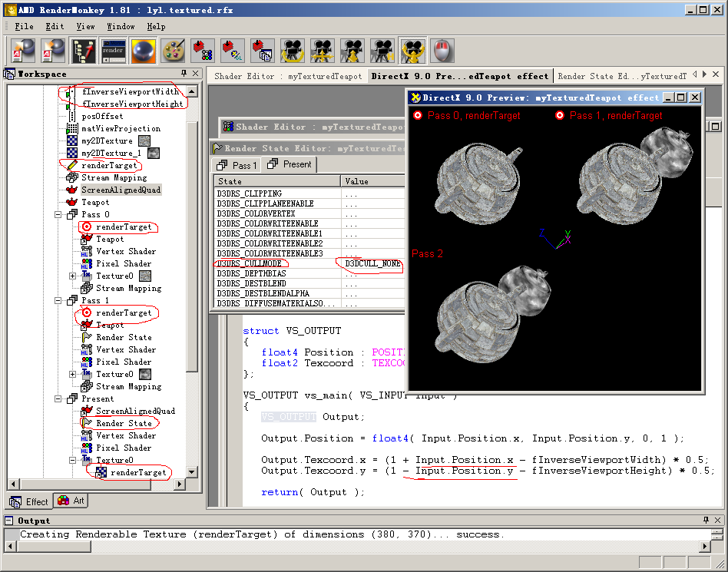Select the zoom camera tool
The height and width of the screenshot is (572, 728).
[352, 51]
